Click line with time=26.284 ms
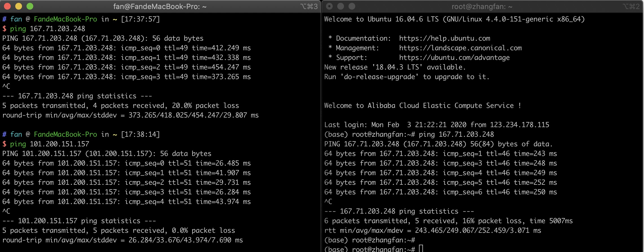The image size is (644, 252). coord(127,192)
